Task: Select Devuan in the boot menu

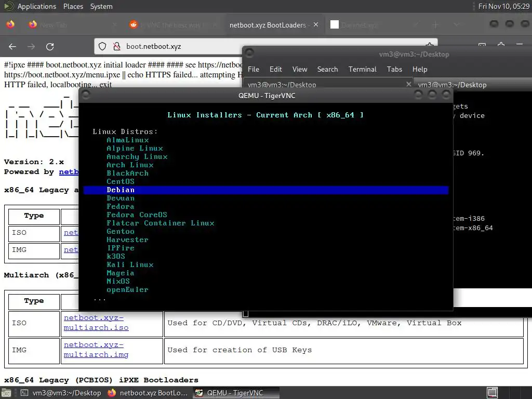Action: point(121,198)
